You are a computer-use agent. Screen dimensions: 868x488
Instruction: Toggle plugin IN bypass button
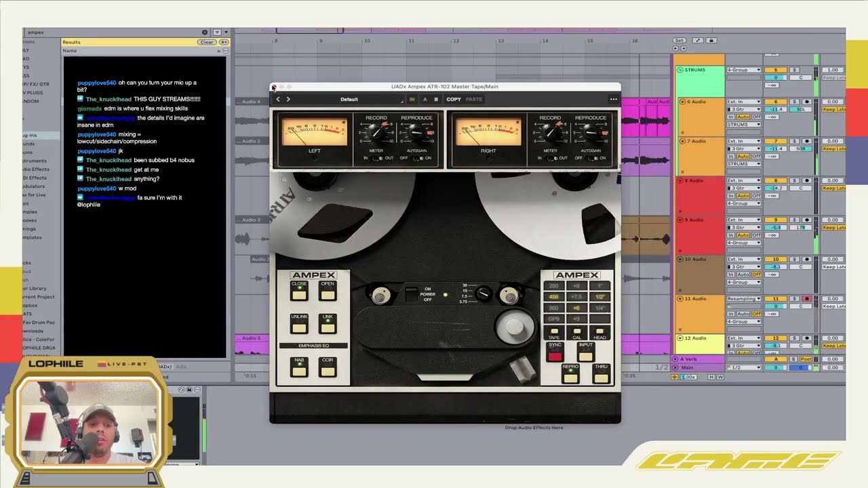click(x=412, y=100)
